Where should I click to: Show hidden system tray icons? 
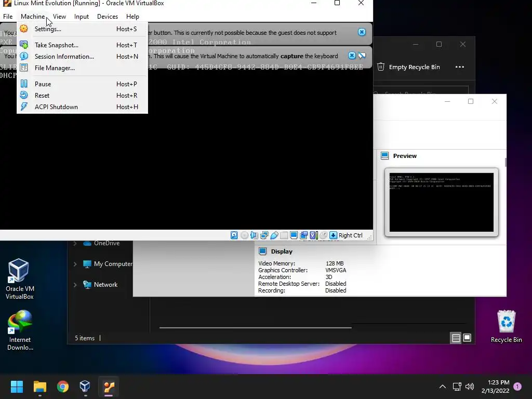tap(443, 387)
